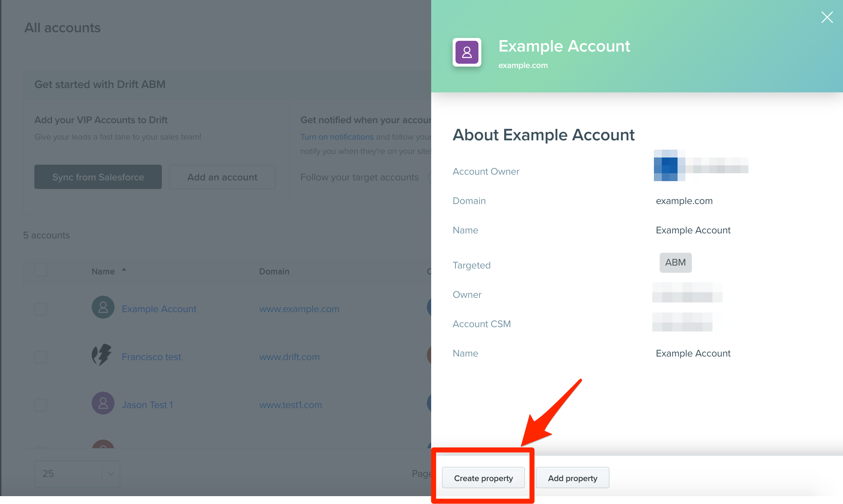The height and width of the screenshot is (504, 843).
Task: Visit www.drift.com domain link
Action: click(x=289, y=357)
